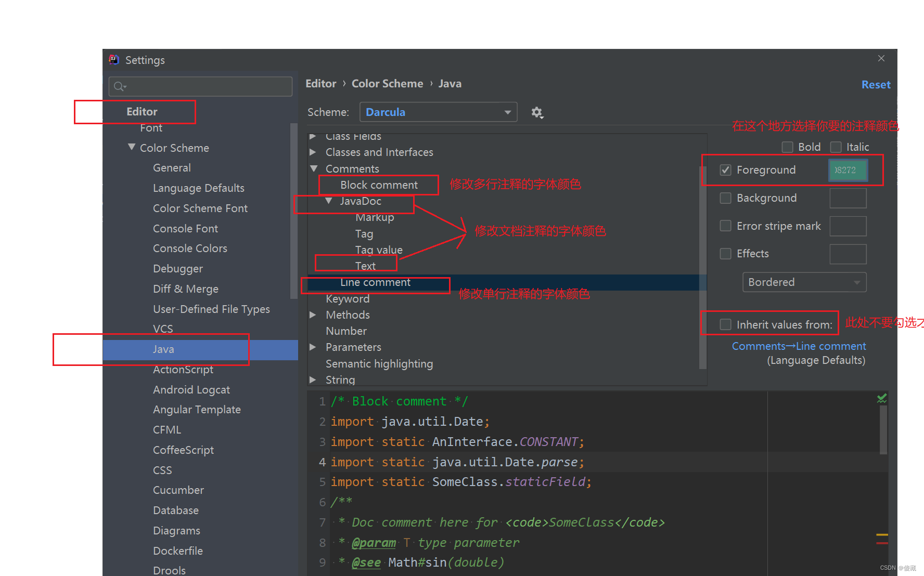Click the attributes tree scrollbar
This screenshot has height=576, width=924.
point(703,268)
